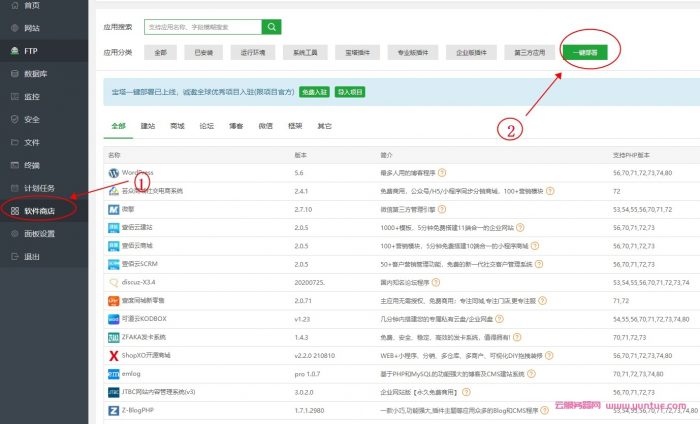Click the 免费入驻 green button
The height and width of the screenshot is (424, 700).
click(314, 92)
